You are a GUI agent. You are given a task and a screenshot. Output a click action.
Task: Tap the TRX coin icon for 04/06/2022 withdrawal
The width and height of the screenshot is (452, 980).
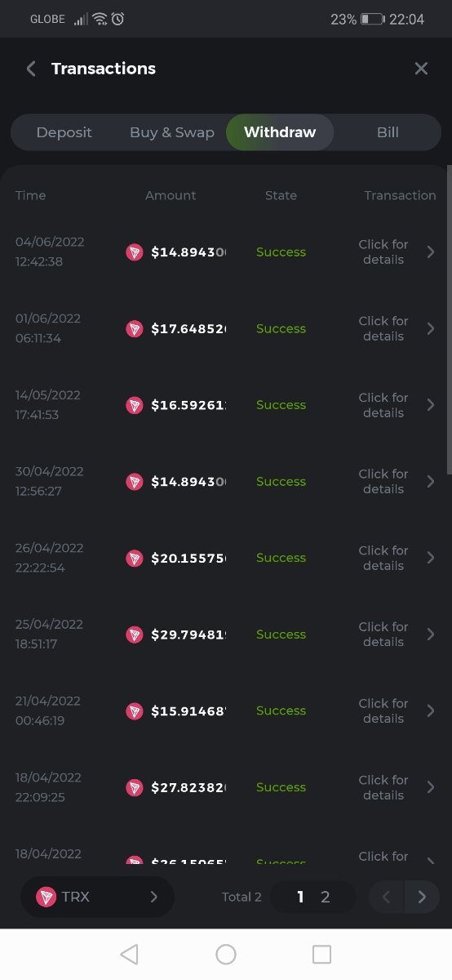pyautogui.click(x=135, y=252)
